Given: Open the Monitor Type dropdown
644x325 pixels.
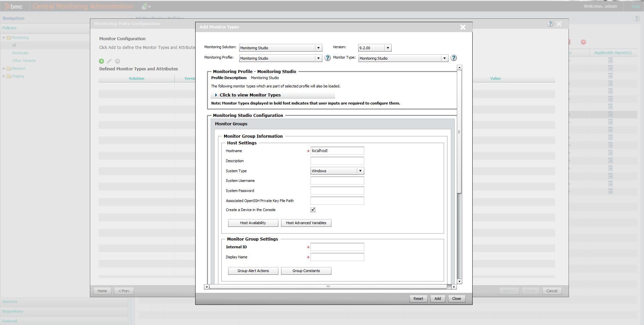Looking at the screenshot, I should tap(444, 58).
